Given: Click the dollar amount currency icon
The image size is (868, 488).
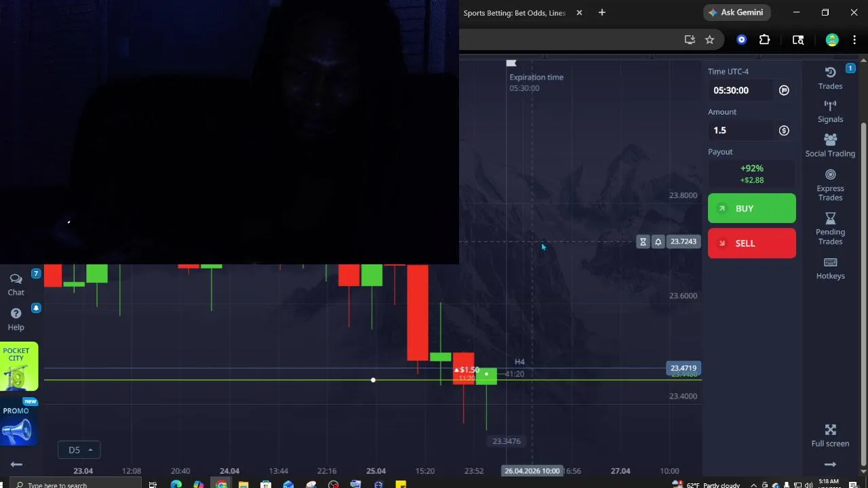Looking at the screenshot, I should pyautogui.click(x=784, y=130).
